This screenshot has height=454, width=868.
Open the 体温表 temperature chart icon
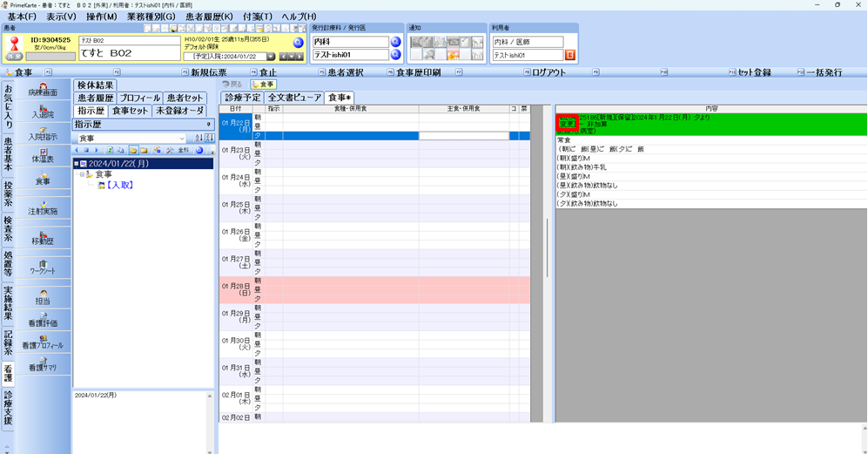[43, 156]
